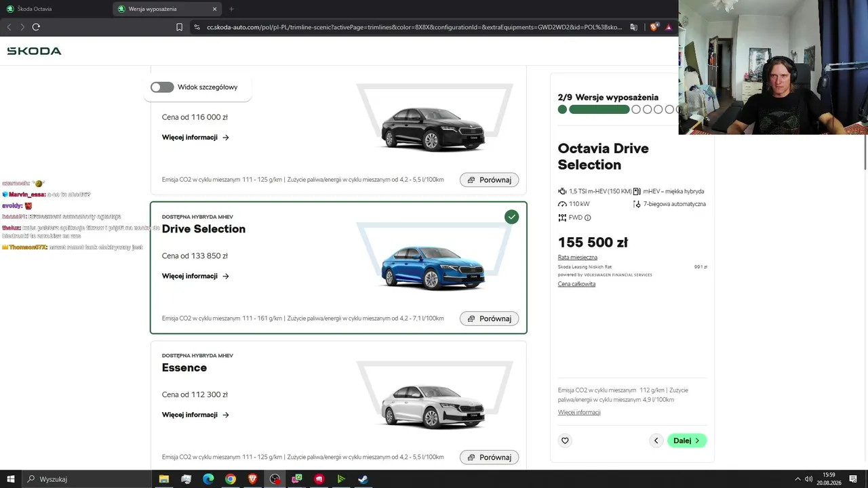
Task: Click the checkmark on the Drive Selection card
Action: (511, 217)
